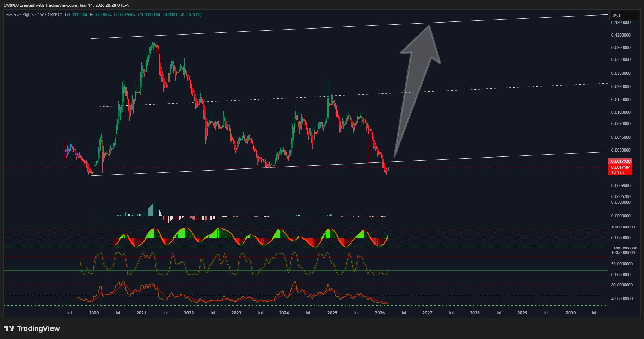Select the open value O0.0015584
644x339 pixels.
click(x=76, y=15)
